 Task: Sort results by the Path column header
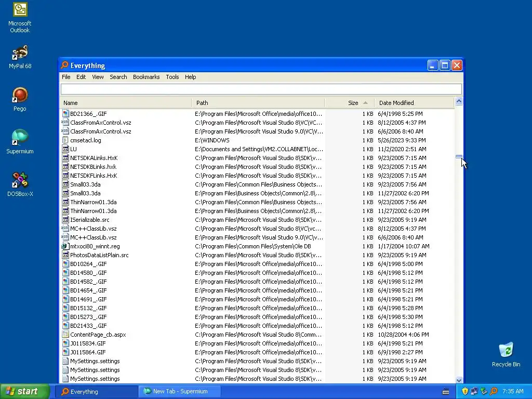tap(258, 103)
